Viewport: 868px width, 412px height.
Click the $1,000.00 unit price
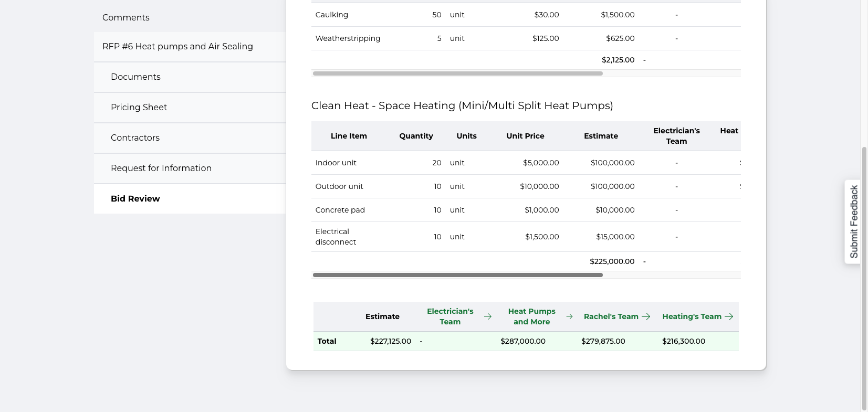[x=542, y=210]
